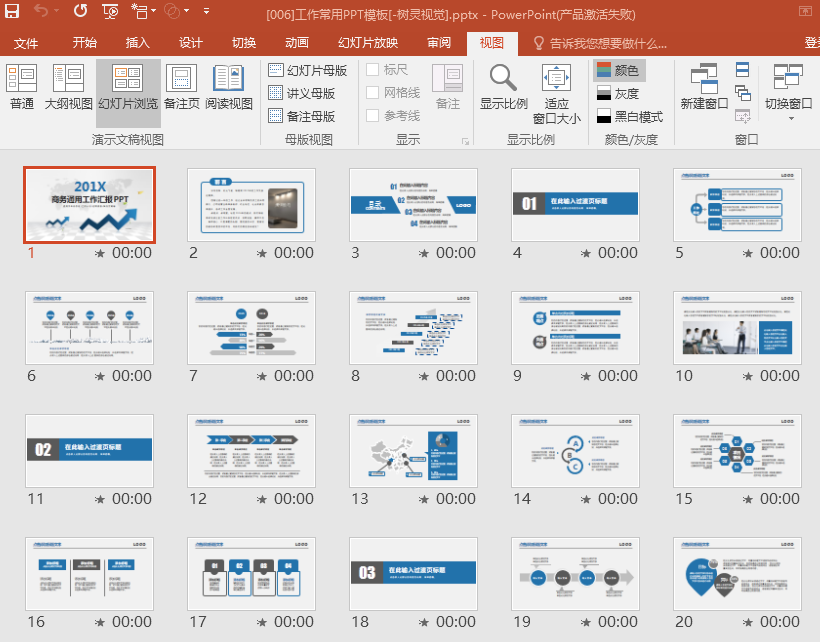Select Color mode (颜色)
Image resolution: width=820 pixels, height=642 pixels.
(619, 71)
